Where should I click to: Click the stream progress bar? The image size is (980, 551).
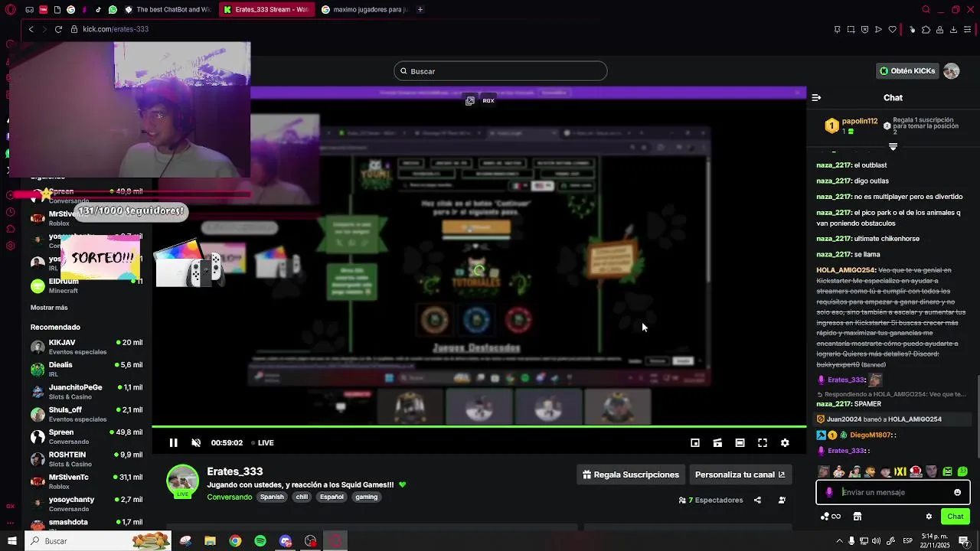point(479,426)
